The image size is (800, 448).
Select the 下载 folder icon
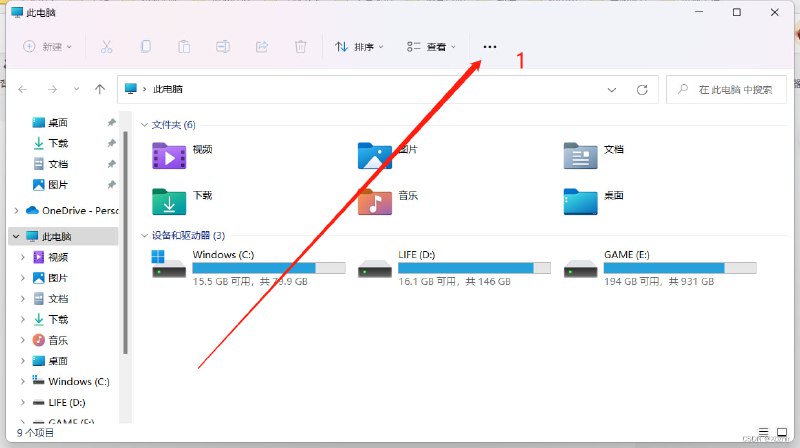coord(169,202)
